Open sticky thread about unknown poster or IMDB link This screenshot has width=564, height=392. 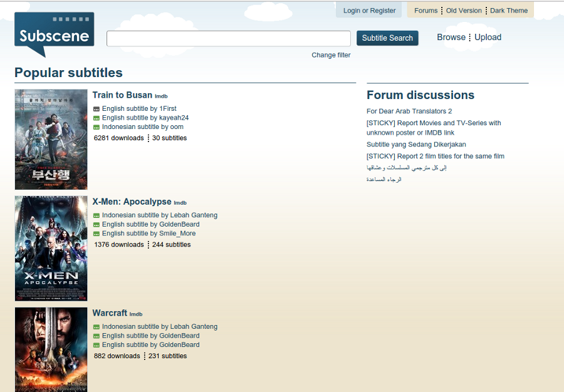pos(434,128)
